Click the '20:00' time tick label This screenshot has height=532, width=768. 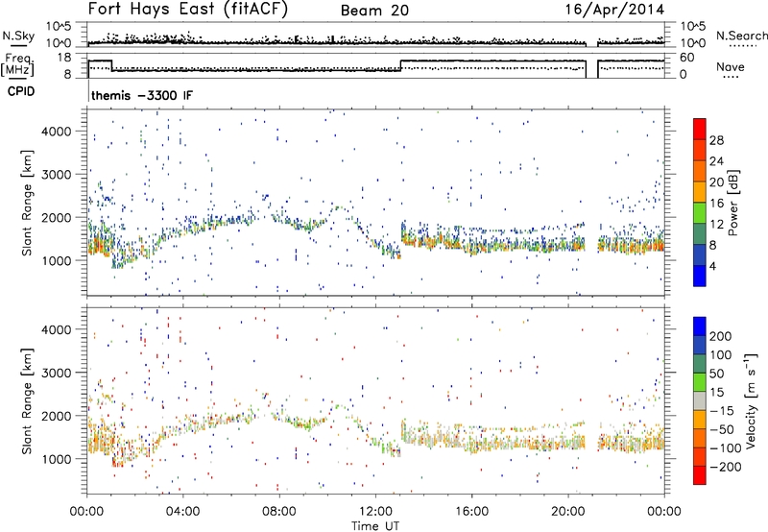coord(568,512)
